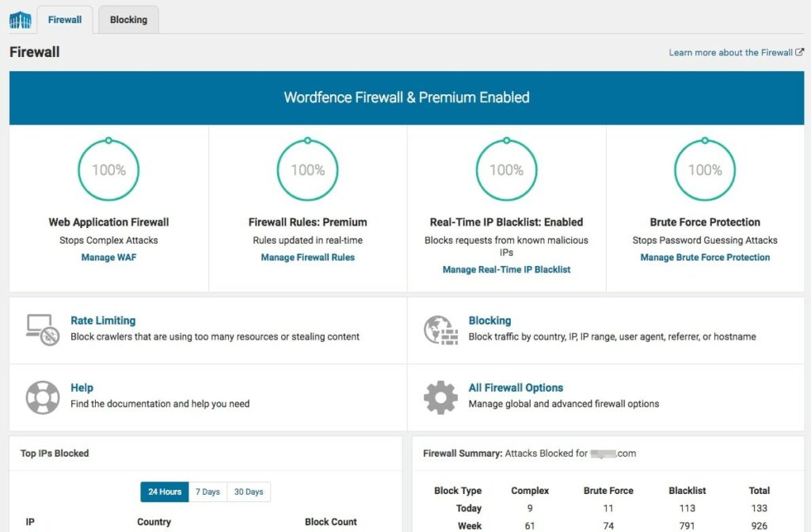Viewport: 811px width, 532px height.
Task: Click the Stops Password Guessing Attacks description
Action: (705, 240)
